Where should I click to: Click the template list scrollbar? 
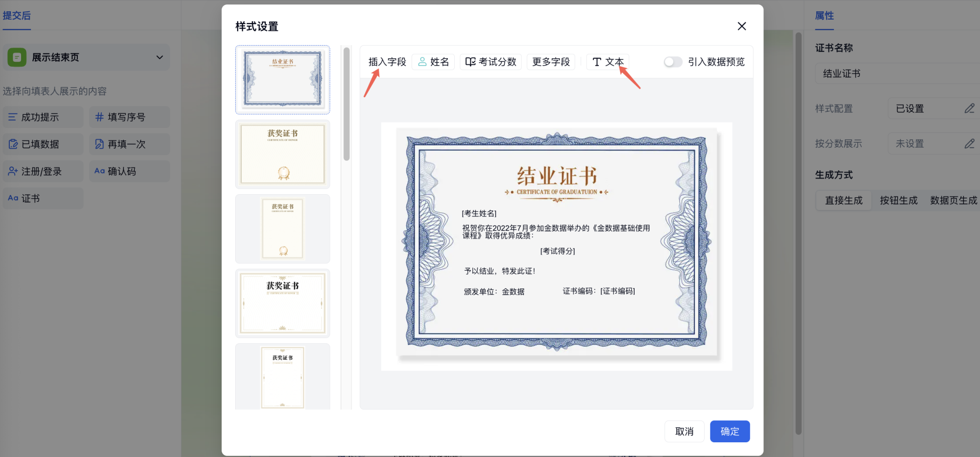click(346, 104)
